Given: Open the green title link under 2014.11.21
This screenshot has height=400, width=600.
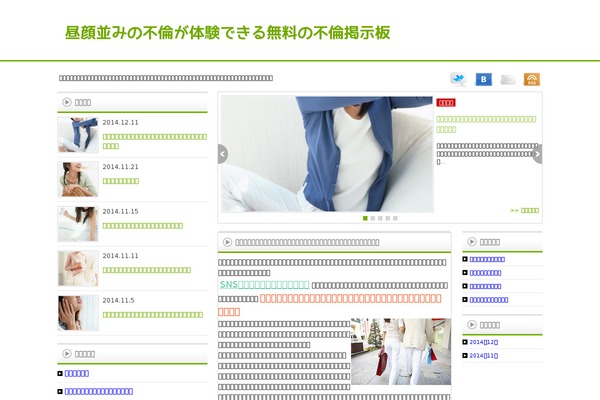Looking at the screenshot, I should 121,181.
